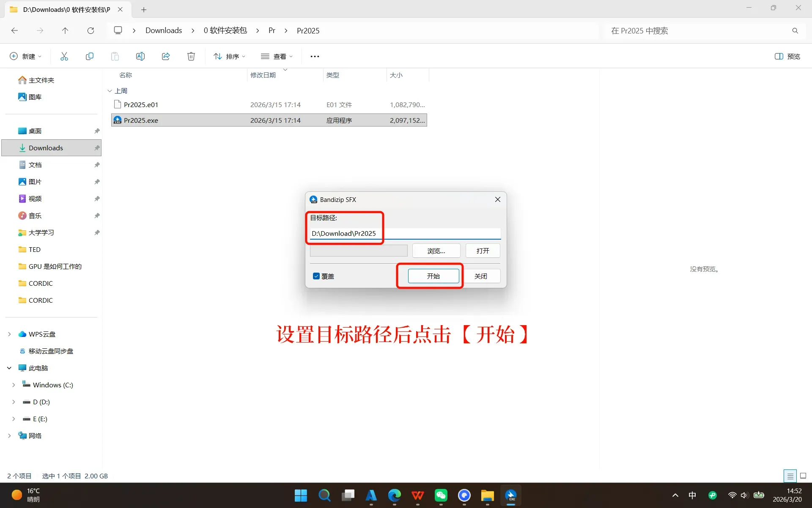This screenshot has width=812, height=508.
Task: Open the 排序 sort dropdown
Action: point(229,56)
